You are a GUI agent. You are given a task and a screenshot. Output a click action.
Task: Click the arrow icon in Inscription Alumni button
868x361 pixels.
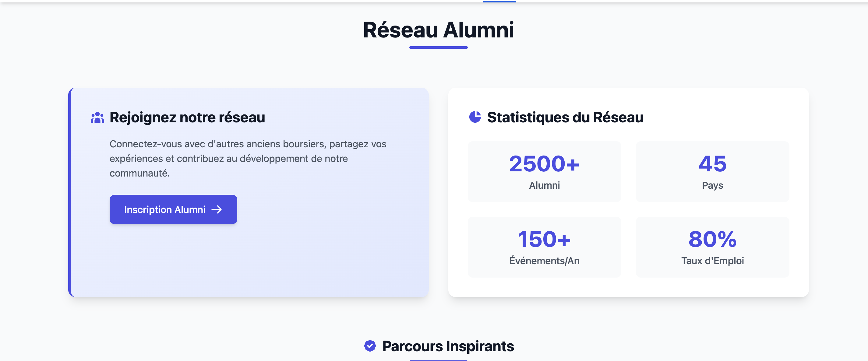(217, 209)
